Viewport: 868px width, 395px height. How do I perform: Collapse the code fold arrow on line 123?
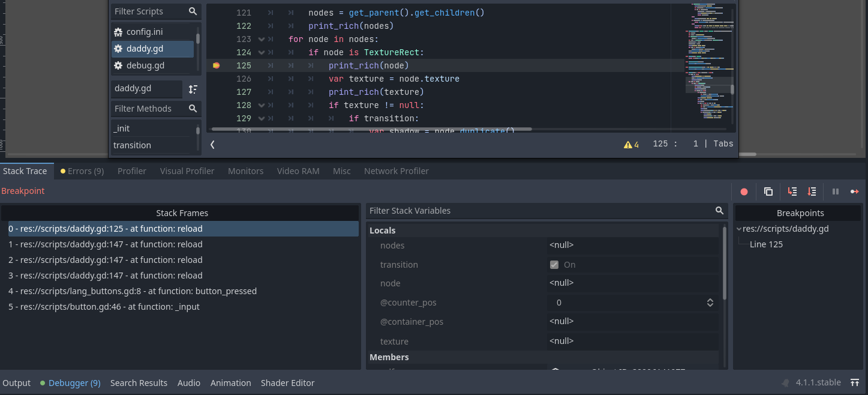[x=261, y=39]
